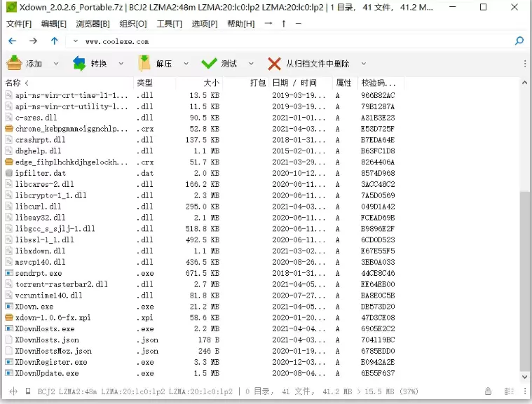Click the 解压 (Extract) toolbar icon
The height and width of the screenshot is (404, 532).
pos(144,64)
